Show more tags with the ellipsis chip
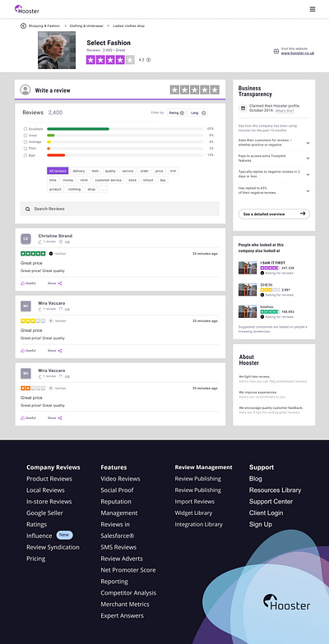This screenshot has width=329, height=644. click(104, 189)
